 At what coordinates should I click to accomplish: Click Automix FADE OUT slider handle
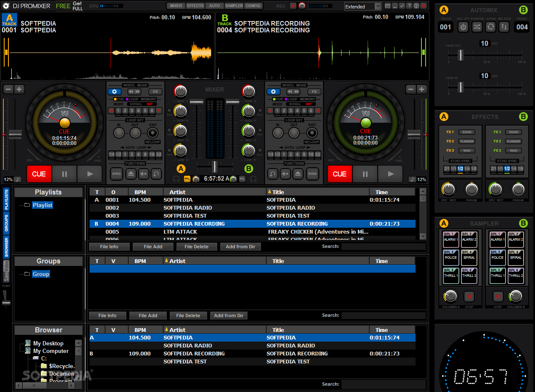pos(461,55)
